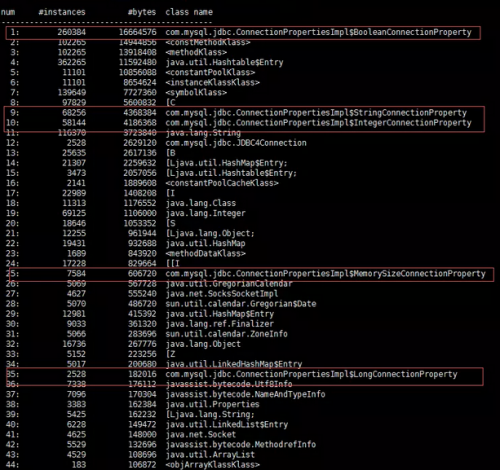Click com.mysql.jdbc.JDBC4Connection entry
This screenshot has width=500, height=470.
tap(236, 143)
